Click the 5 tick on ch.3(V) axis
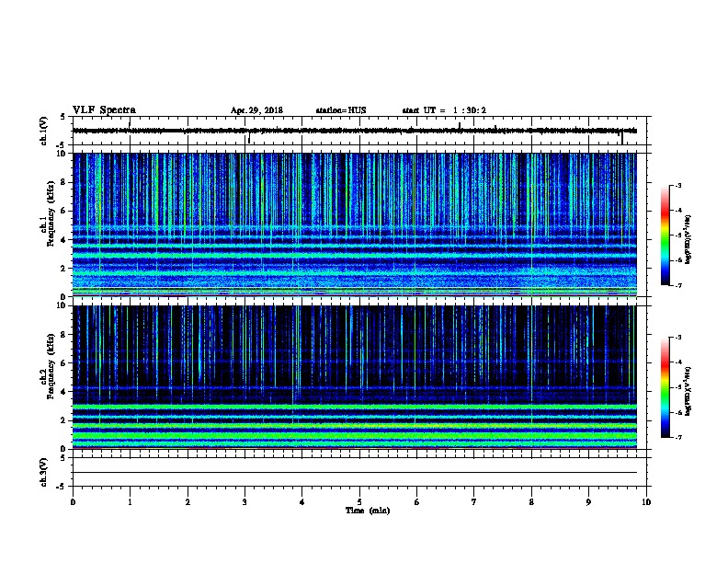Viewport: 728px width, 563px height. [63, 458]
